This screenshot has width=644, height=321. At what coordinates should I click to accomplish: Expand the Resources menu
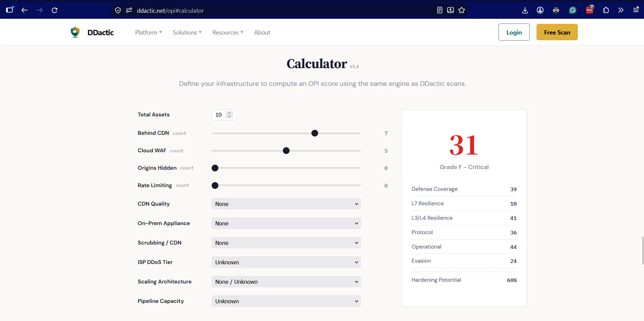pos(228,33)
